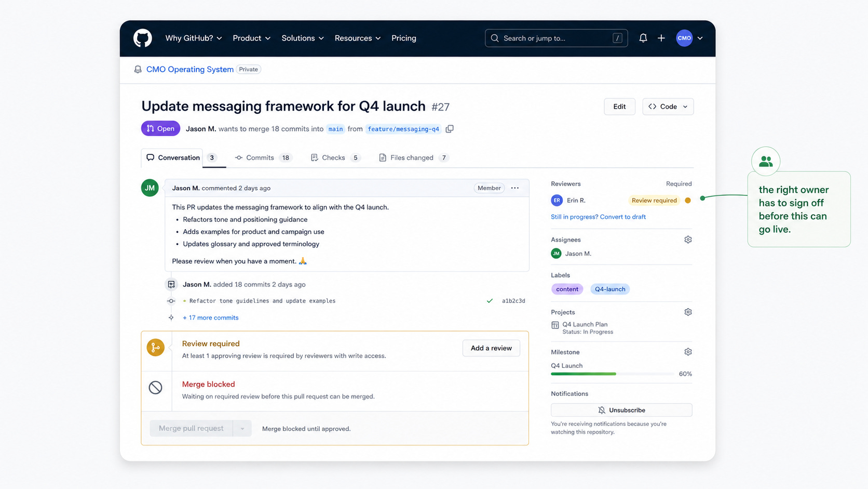Switch to the Files changed tab
The height and width of the screenshot is (489, 868).
point(414,157)
